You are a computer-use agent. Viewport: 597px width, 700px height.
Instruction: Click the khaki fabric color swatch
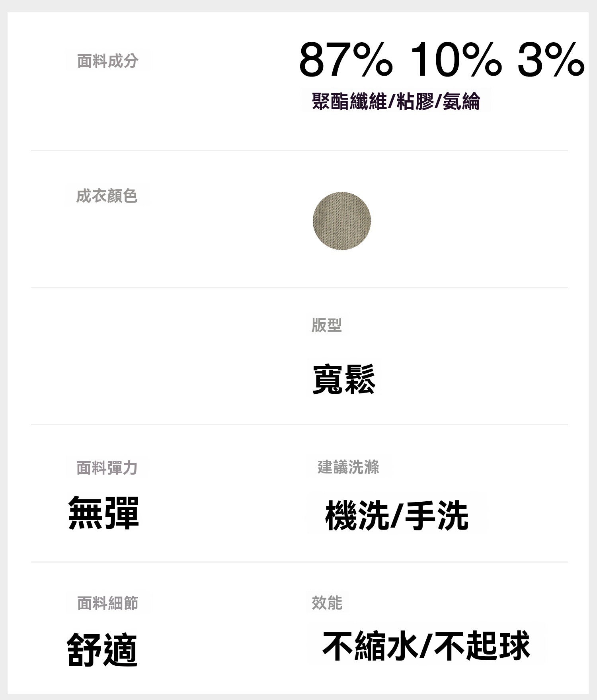pos(341,221)
